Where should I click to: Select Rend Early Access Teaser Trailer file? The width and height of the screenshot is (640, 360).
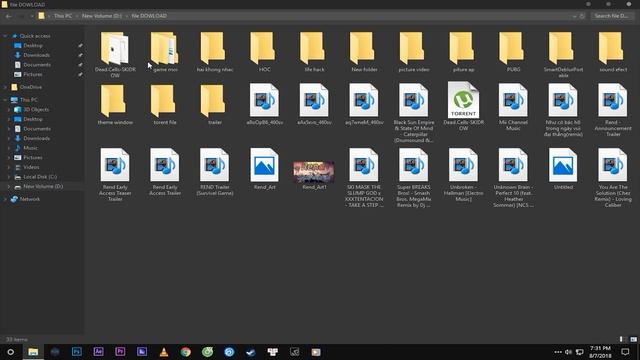tap(115, 175)
